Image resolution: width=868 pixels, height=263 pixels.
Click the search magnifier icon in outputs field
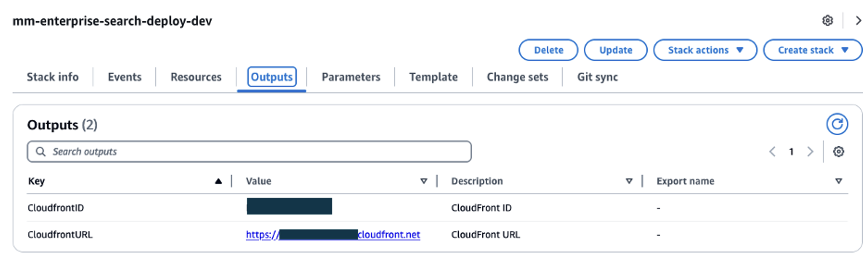point(41,151)
